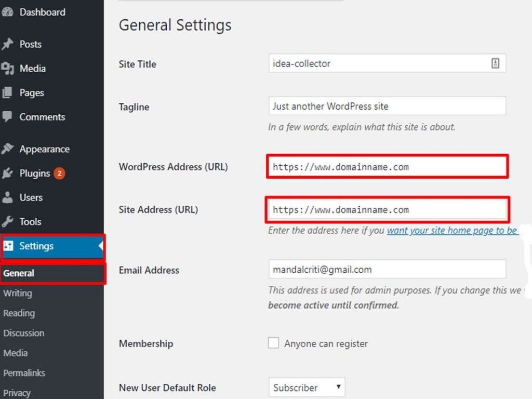This screenshot has height=399, width=532.
Task: Open the Discussion settings page
Action: (x=24, y=333)
